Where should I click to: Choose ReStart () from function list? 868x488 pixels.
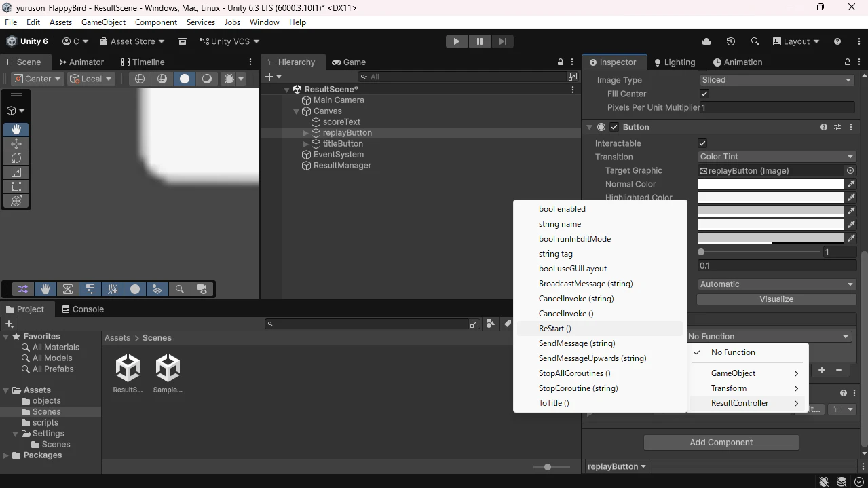600,329
